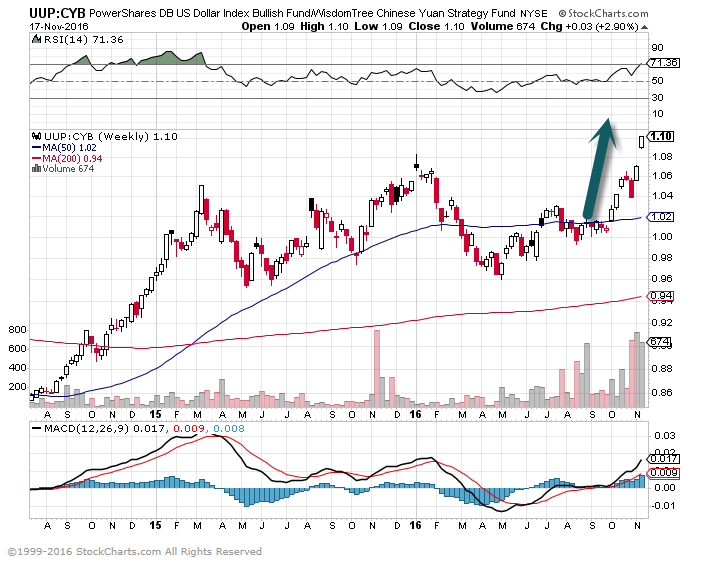Click the UUP:CYB (Weekly) 1.10 legend text
The width and height of the screenshot is (727, 574).
click(111, 136)
